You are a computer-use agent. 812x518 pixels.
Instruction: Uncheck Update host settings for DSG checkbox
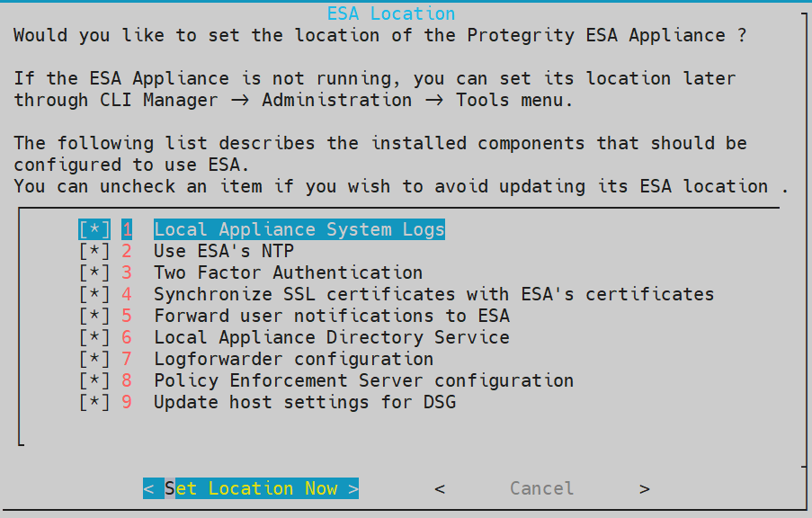94,402
